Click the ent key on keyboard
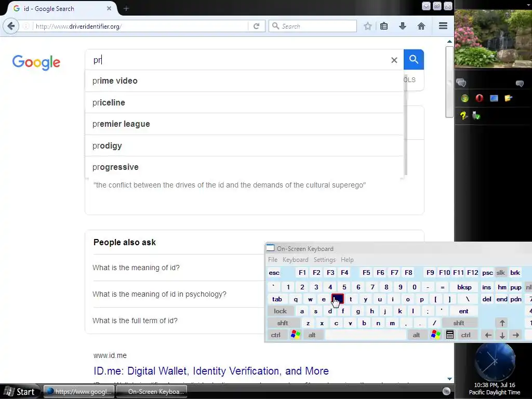The width and height of the screenshot is (532, 399). click(x=463, y=311)
